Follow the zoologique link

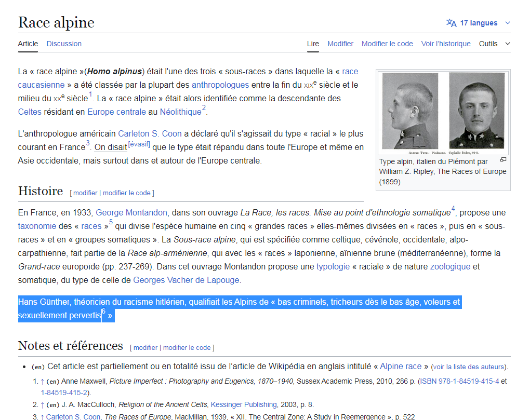(450, 266)
